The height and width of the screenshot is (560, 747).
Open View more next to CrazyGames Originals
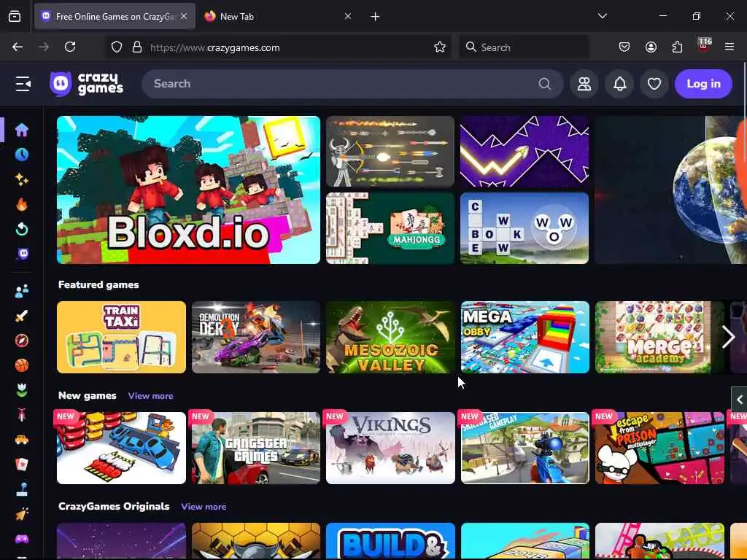click(204, 507)
